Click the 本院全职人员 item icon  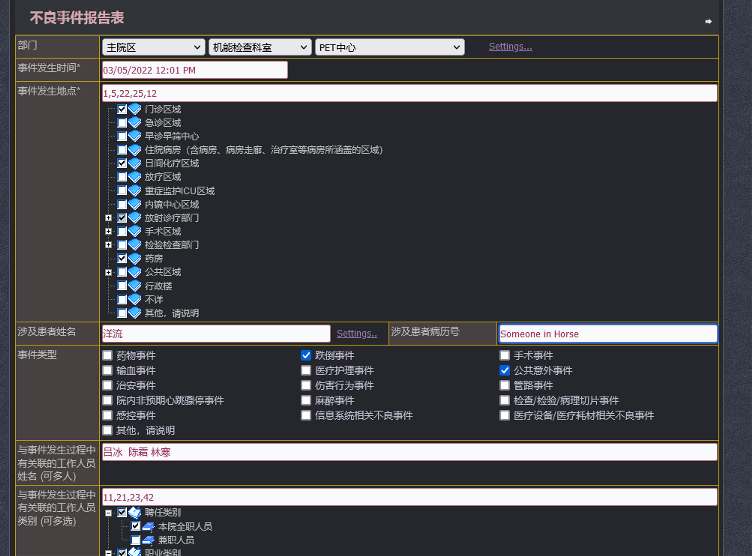click(148, 526)
